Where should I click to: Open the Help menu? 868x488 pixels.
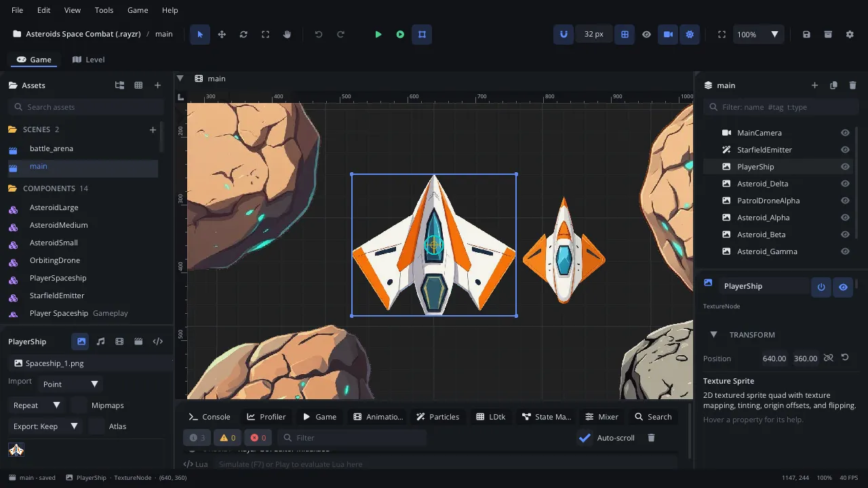pos(170,10)
